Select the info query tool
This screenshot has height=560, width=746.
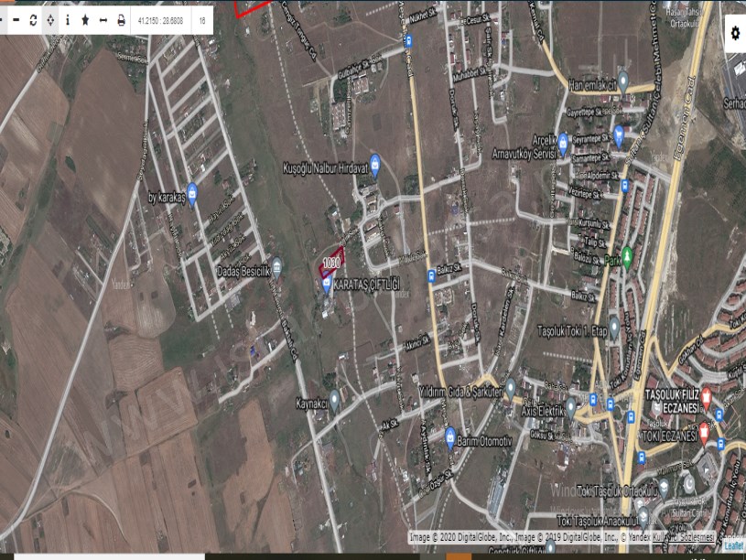coord(67,19)
